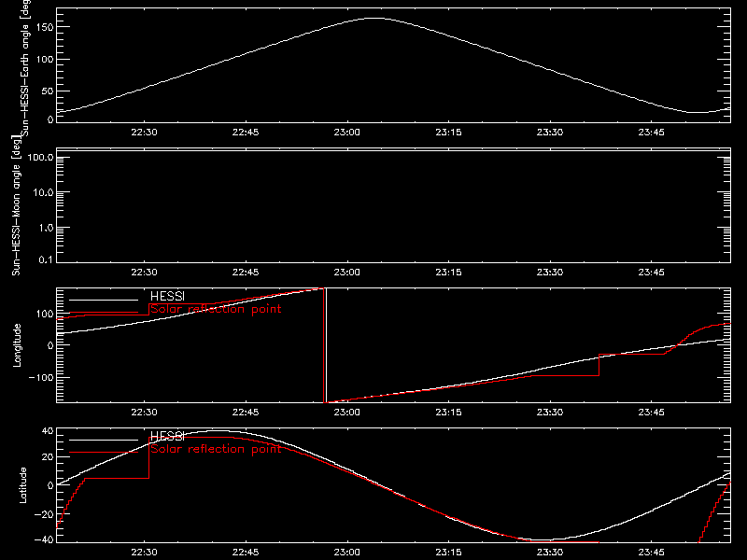Click the 20 tick on Latitude plot

[48, 457]
